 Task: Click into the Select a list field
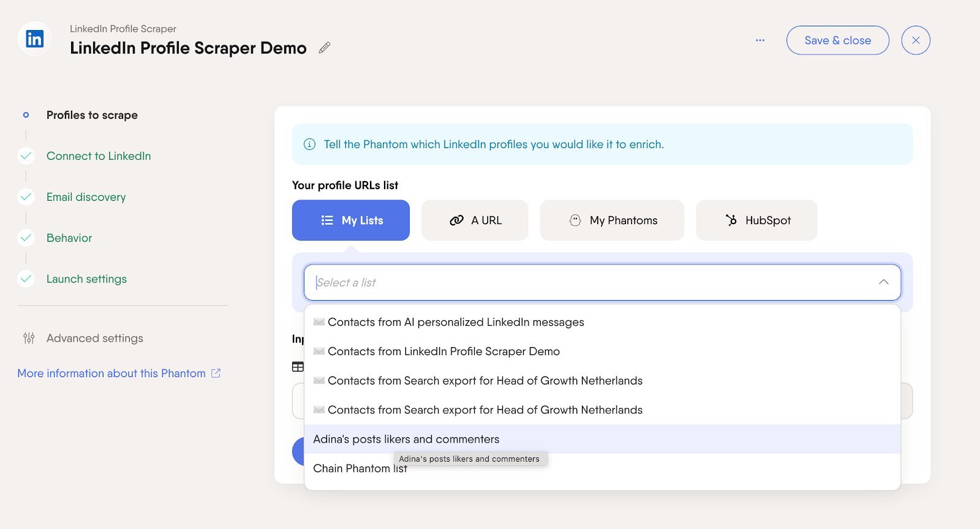[x=602, y=282]
